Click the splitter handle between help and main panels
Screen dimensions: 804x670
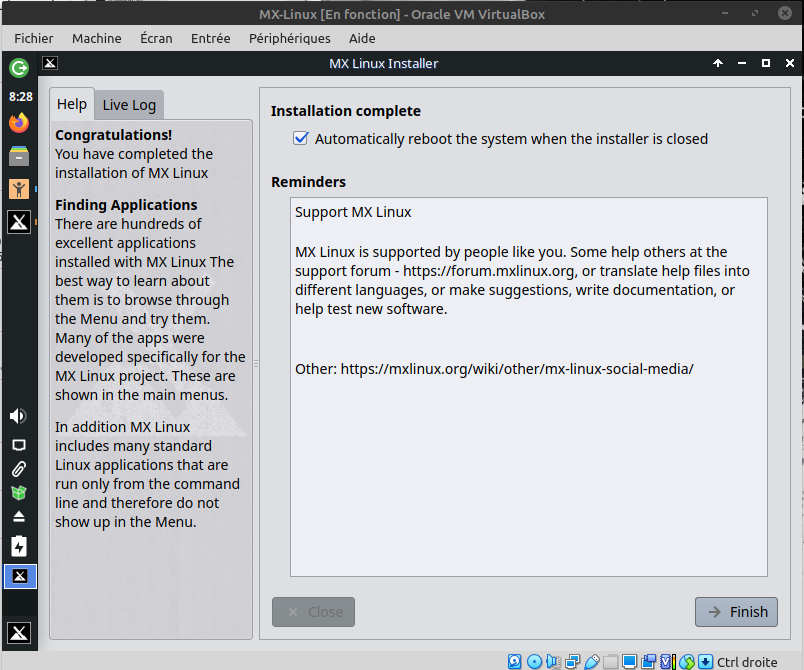pos(256,364)
